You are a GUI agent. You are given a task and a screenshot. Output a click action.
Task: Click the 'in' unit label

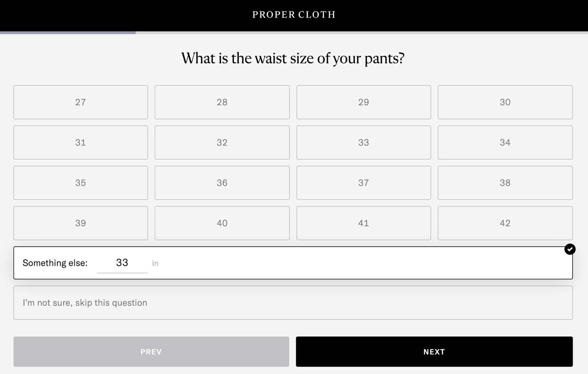(155, 263)
